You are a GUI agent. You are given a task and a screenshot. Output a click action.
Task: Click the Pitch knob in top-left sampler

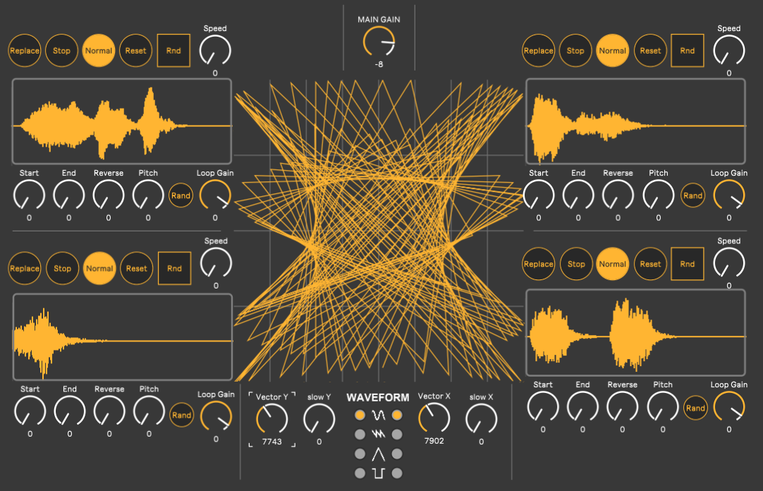pyautogui.click(x=148, y=196)
